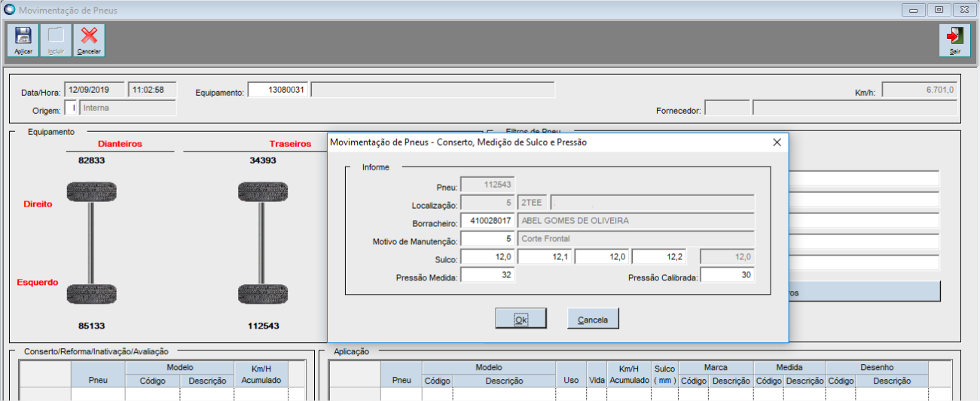The image size is (980, 401).
Task: Click the Corte Frontal description field
Action: (637, 239)
